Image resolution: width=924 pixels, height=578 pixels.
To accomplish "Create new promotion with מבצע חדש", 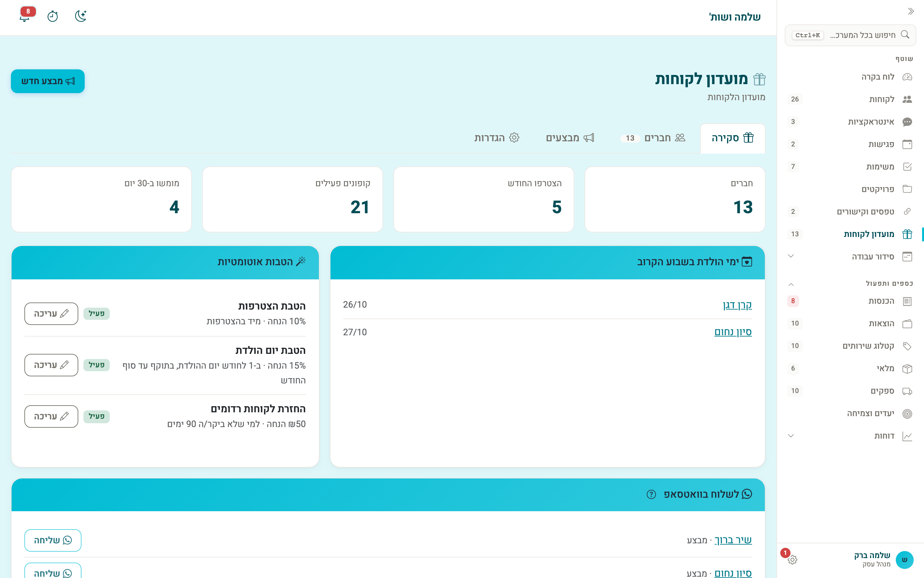I will click(x=48, y=81).
